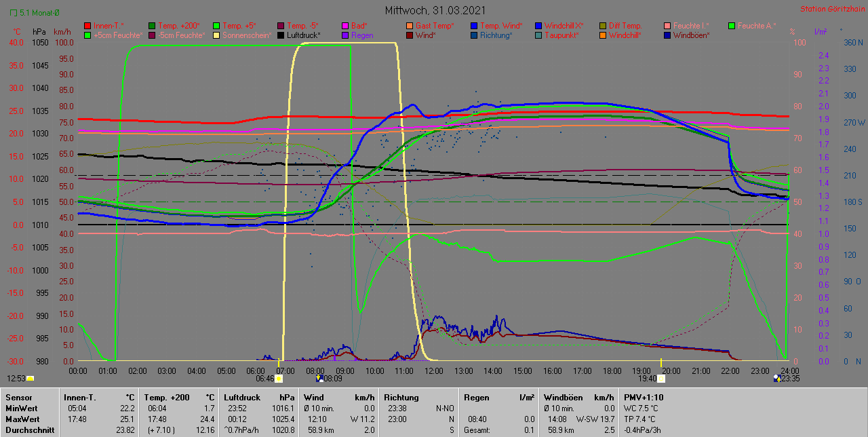Click the moonset icon at 08:09
The image size is (868, 437).
coord(319,378)
